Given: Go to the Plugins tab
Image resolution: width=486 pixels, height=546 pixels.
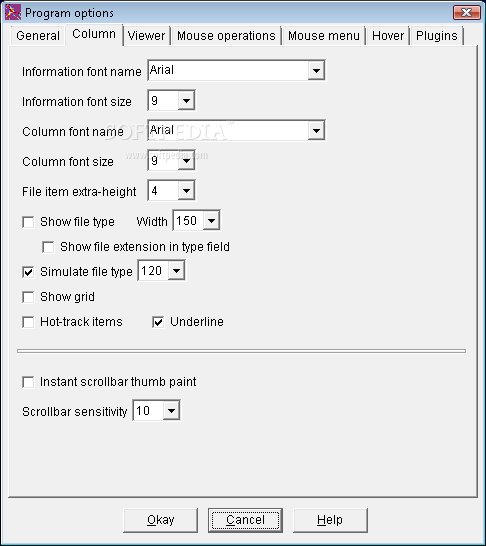Looking at the screenshot, I should pyautogui.click(x=437, y=36).
